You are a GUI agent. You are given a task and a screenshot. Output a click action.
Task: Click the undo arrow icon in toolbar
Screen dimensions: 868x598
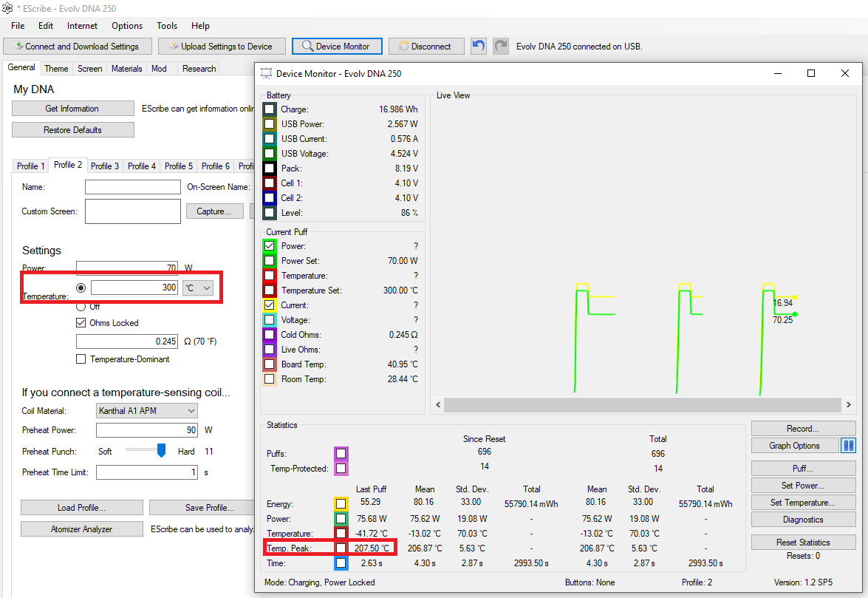tap(478, 46)
